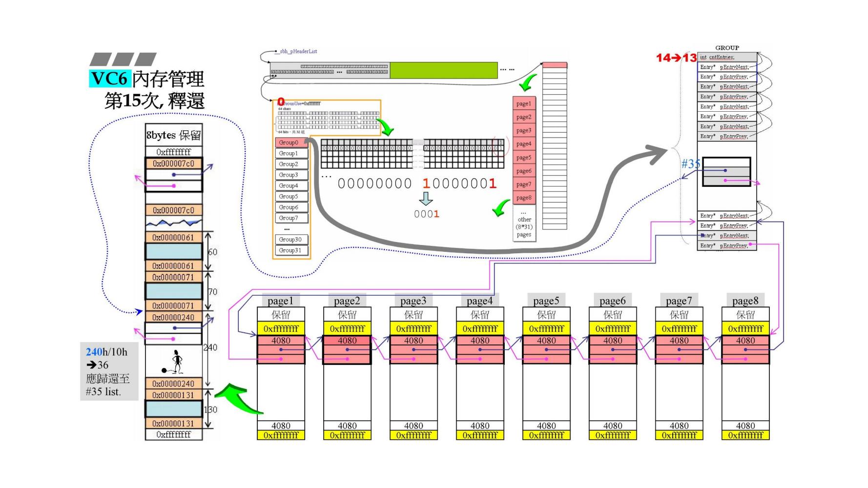Select the Group4 box

coord(291,185)
